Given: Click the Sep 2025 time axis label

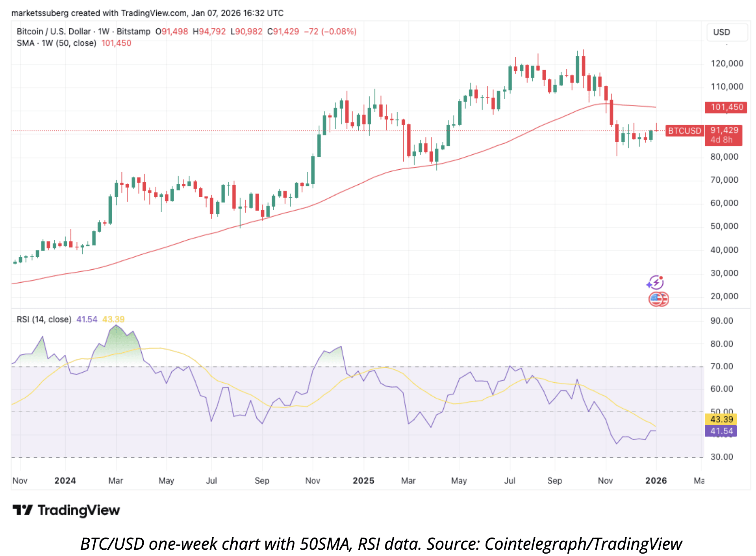Looking at the screenshot, I should pos(554,481).
